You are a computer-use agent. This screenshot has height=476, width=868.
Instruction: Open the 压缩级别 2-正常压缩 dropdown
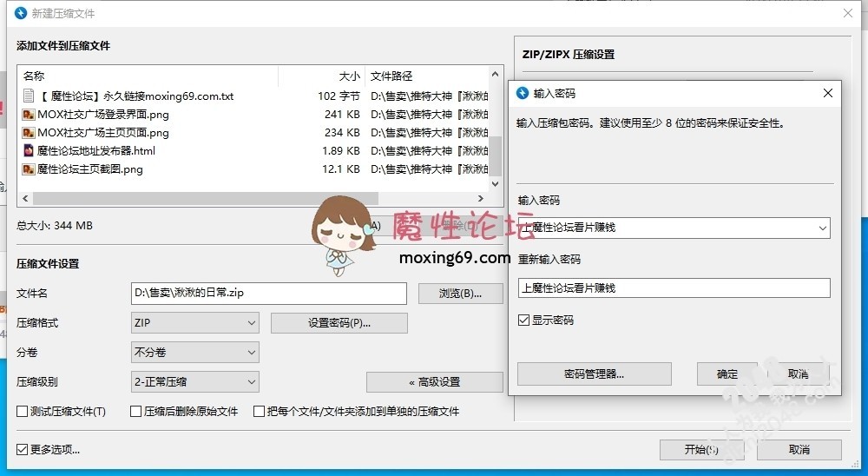194,381
